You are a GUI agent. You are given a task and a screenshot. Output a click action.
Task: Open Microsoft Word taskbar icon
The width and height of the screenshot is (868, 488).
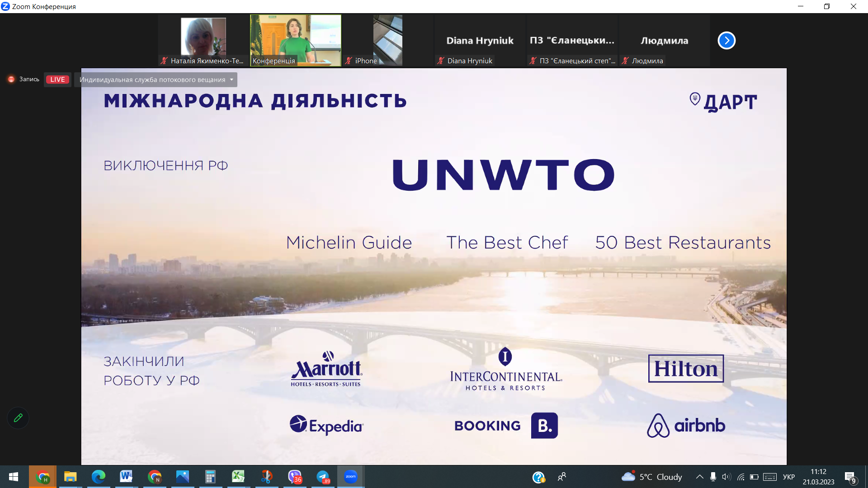(126, 477)
